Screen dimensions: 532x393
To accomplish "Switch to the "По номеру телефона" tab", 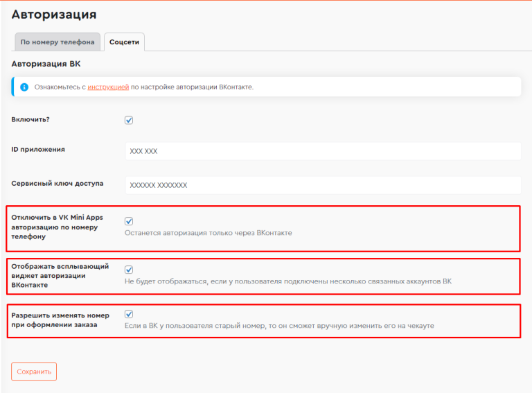I will point(57,42).
